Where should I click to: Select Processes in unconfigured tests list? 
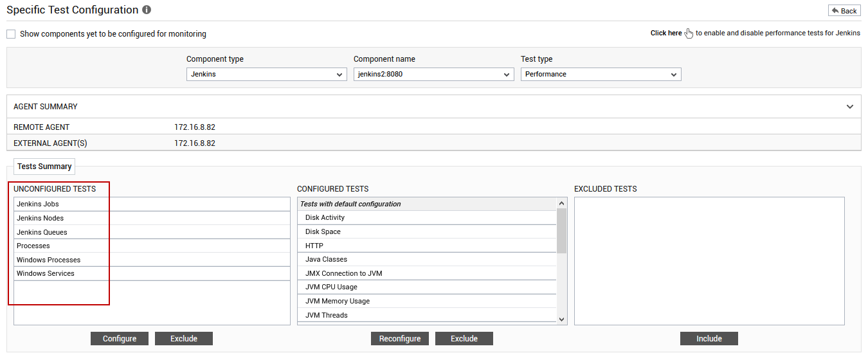152,246
